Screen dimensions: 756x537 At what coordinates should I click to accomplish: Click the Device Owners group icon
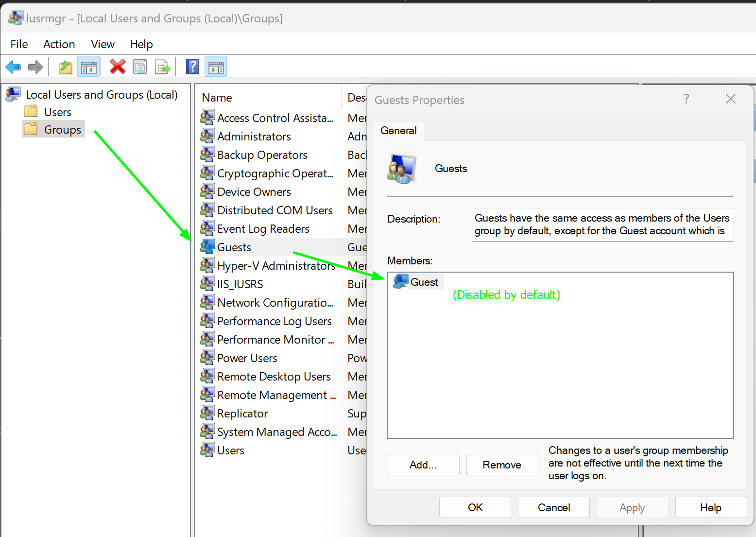[207, 191]
